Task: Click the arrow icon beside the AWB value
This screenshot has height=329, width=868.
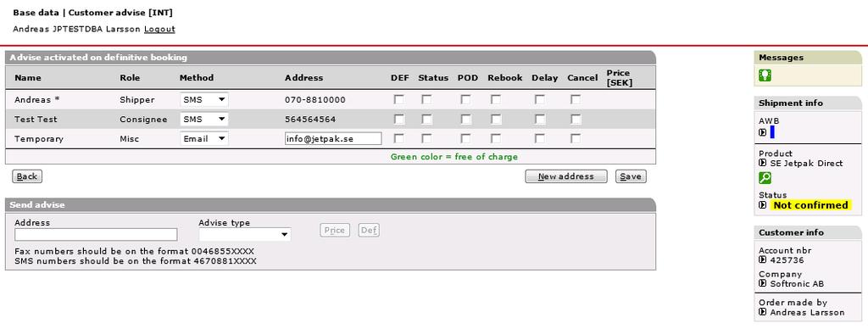Action: (762, 132)
